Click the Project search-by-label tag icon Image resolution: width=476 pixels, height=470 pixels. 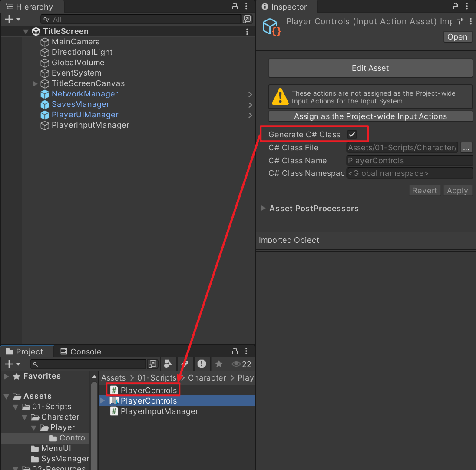(185, 364)
